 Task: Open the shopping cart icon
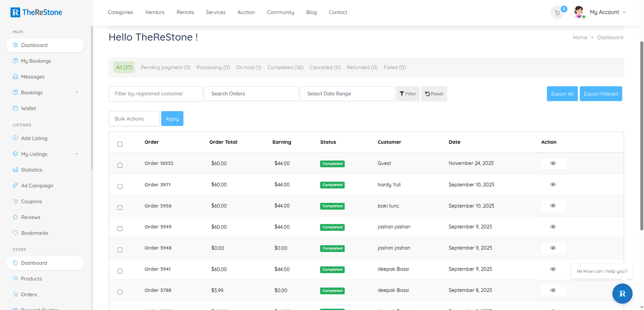coord(557,13)
